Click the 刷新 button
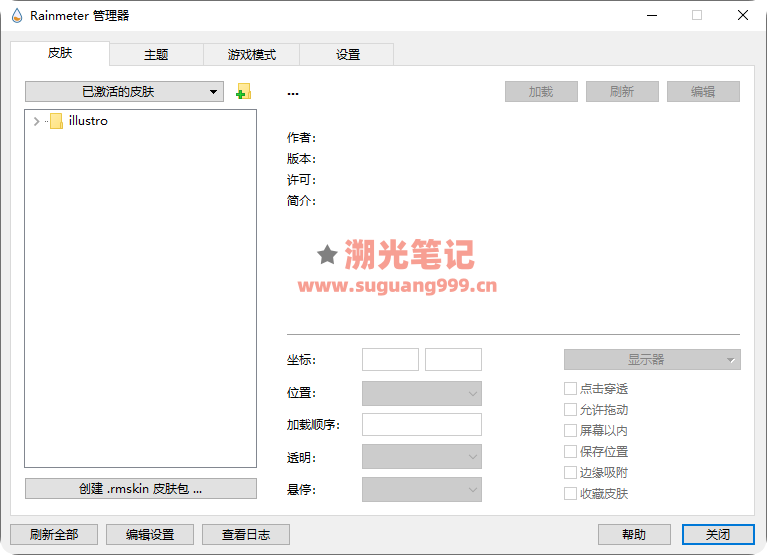767x555 pixels. pos(622,91)
